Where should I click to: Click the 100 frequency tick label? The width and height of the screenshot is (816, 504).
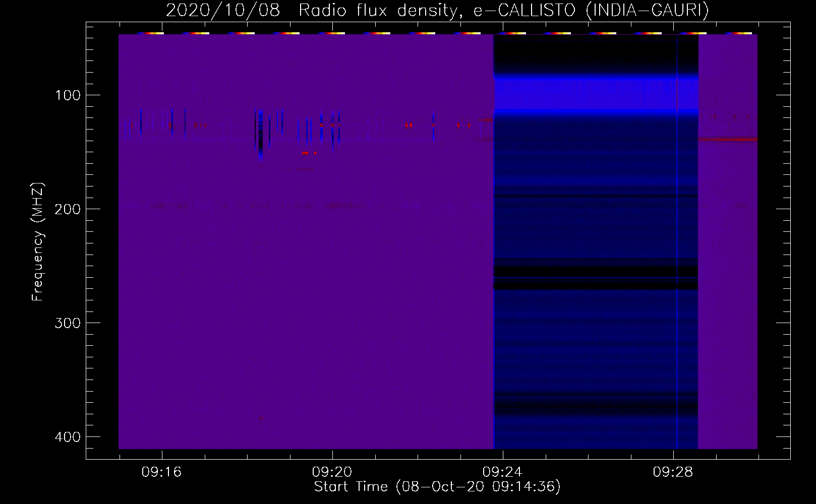pyautogui.click(x=68, y=95)
